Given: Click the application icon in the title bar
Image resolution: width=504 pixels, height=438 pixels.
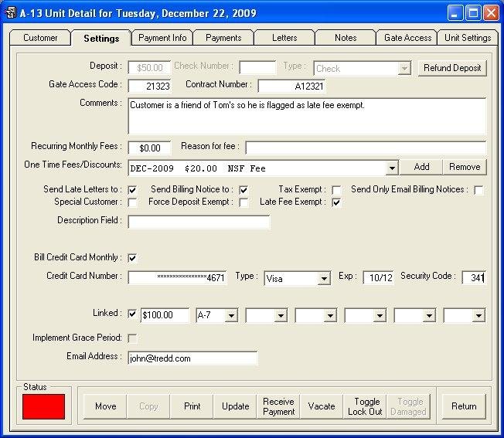Looking at the screenshot, I should coord(11,13).
